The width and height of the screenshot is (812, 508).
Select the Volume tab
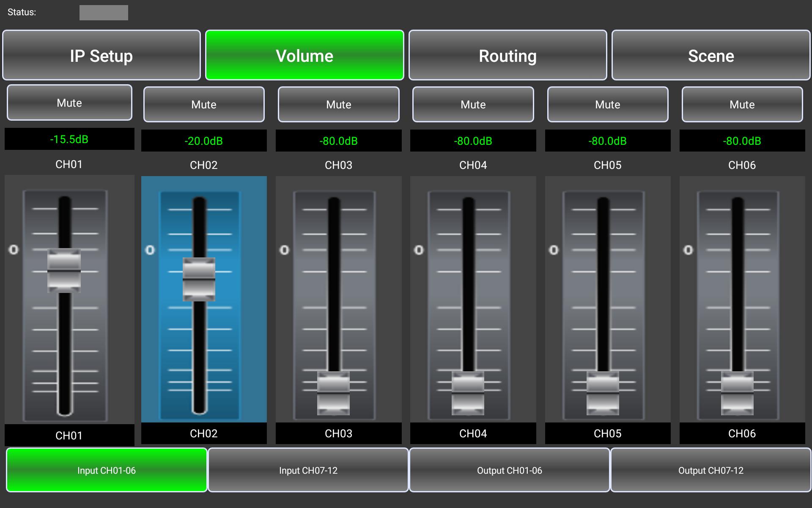click(304, 55)
